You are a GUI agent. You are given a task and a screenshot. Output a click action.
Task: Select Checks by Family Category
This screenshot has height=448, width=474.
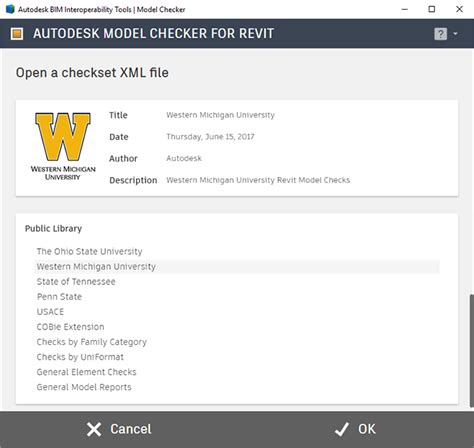pyautogui.click(x=92, y=342)
